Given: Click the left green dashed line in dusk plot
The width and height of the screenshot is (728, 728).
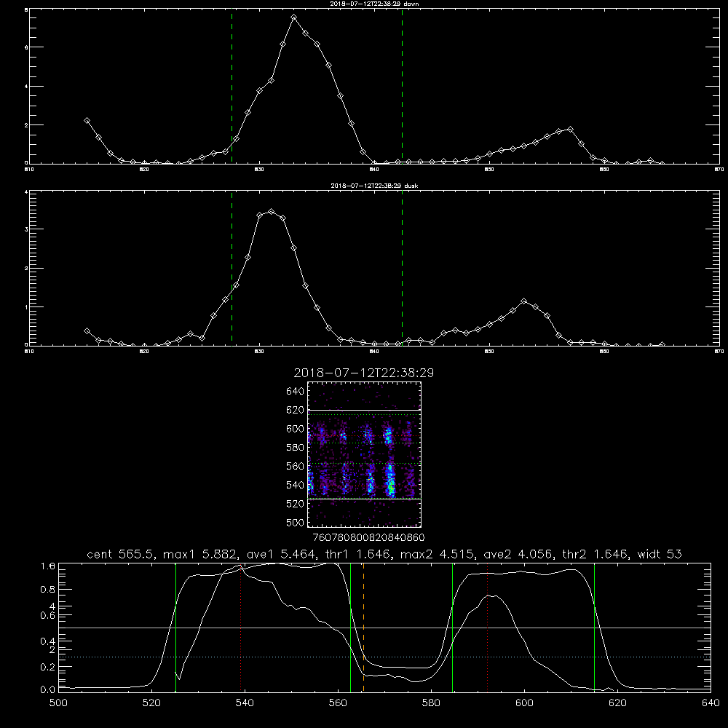Looking at the screenshot, I should (232, 269).
